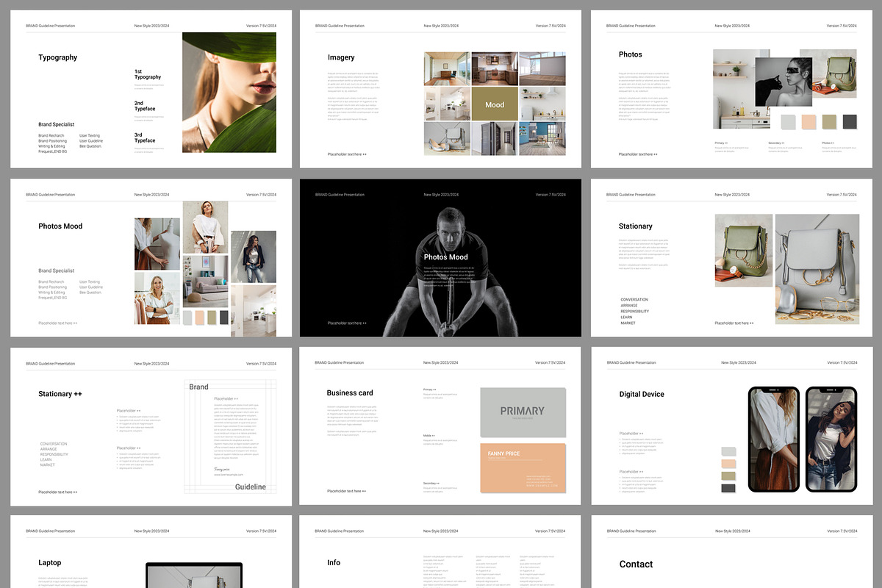Select the left phone mockup
The width and height of the screenshot is (882, 588).
[x=774, y=439]
